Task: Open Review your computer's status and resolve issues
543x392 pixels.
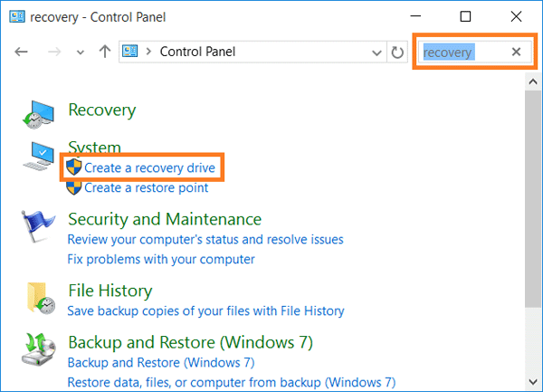Action: pos(205,240)
